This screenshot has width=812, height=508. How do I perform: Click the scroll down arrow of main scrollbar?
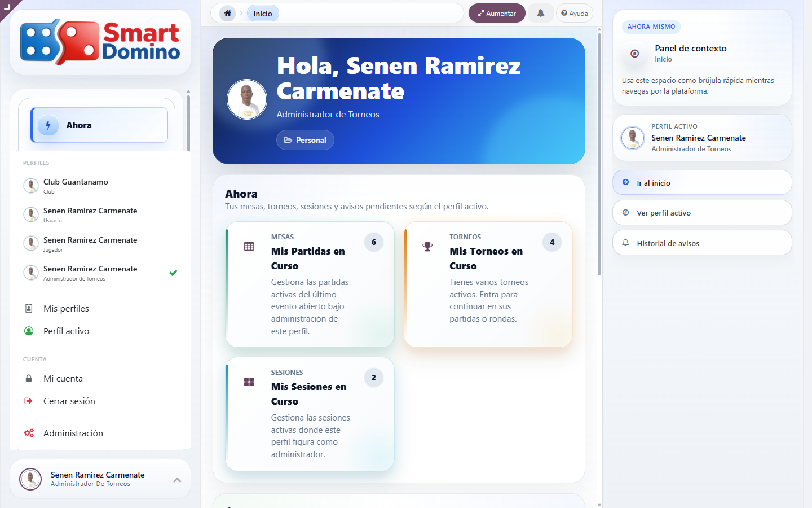599,505
